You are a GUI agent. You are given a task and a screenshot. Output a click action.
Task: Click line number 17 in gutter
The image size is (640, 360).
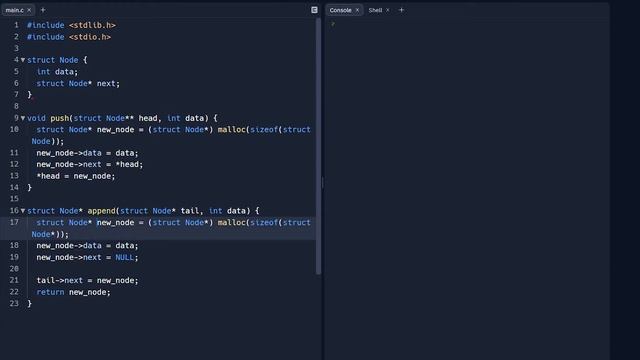point(14,222)
